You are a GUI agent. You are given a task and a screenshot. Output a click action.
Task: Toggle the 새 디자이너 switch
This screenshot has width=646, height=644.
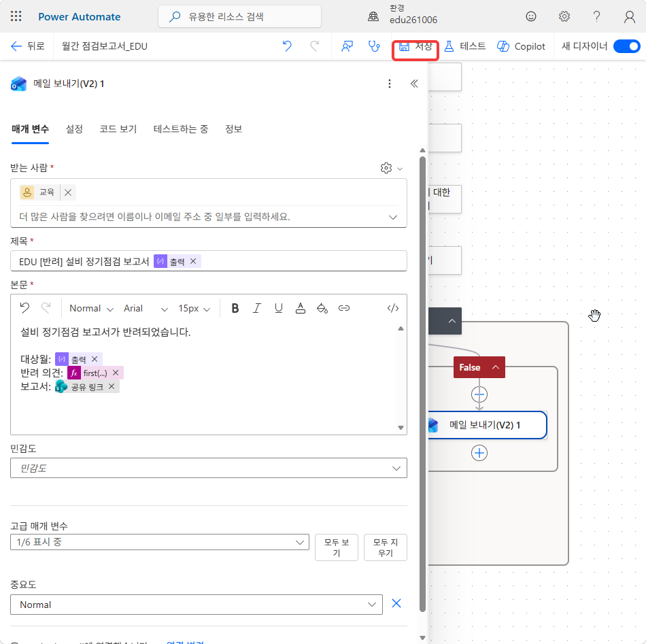pyautogui.click(x=626, y=46)
